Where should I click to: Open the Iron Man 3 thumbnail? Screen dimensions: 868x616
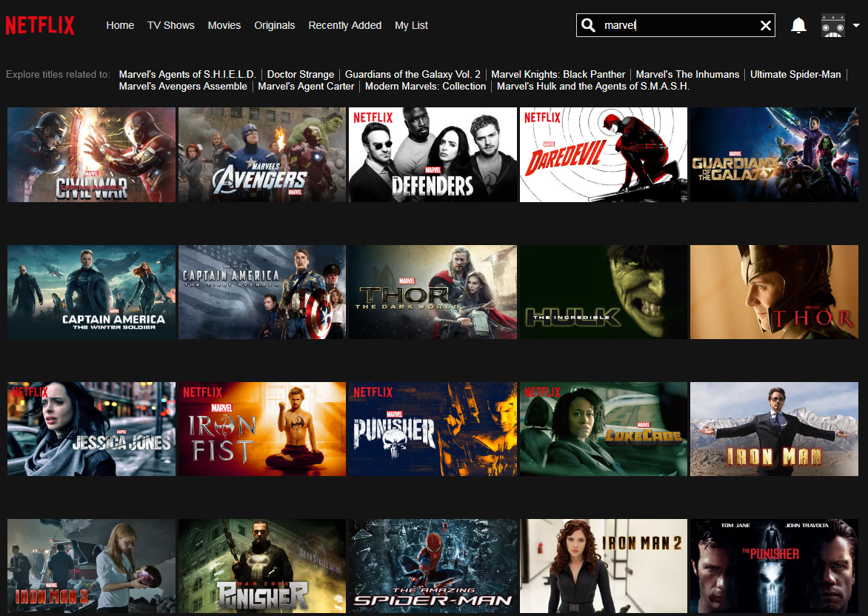[91, 566]
